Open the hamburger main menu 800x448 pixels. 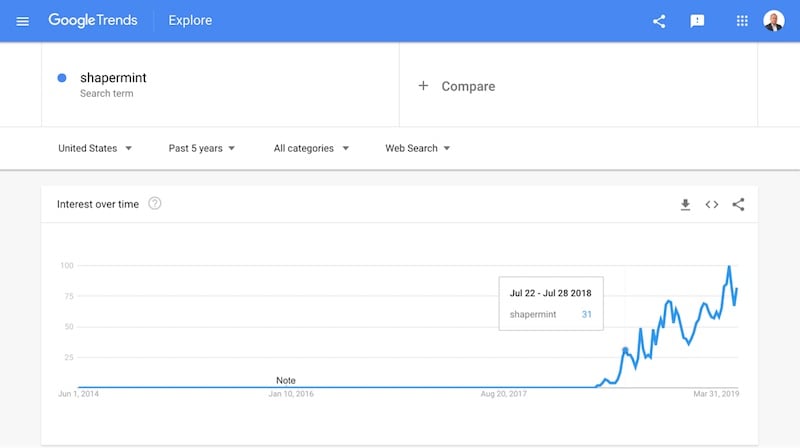click(22, 21)
